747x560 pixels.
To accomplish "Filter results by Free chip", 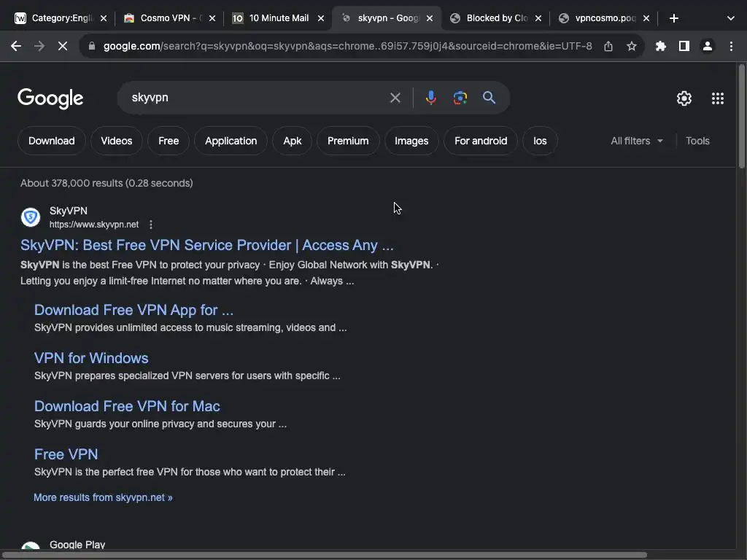I will (169, 141).
